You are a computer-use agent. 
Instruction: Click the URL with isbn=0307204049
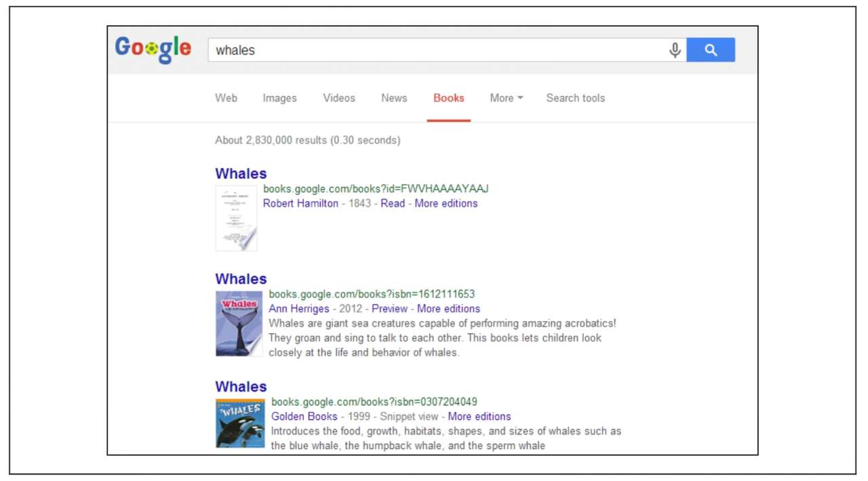pyautogui.click(x=374, y=402)
